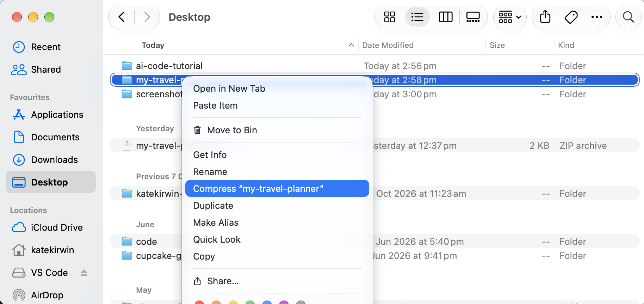Open AirDrop in the sidebar
The image size is (644, 304).
(x=51, y=295)
